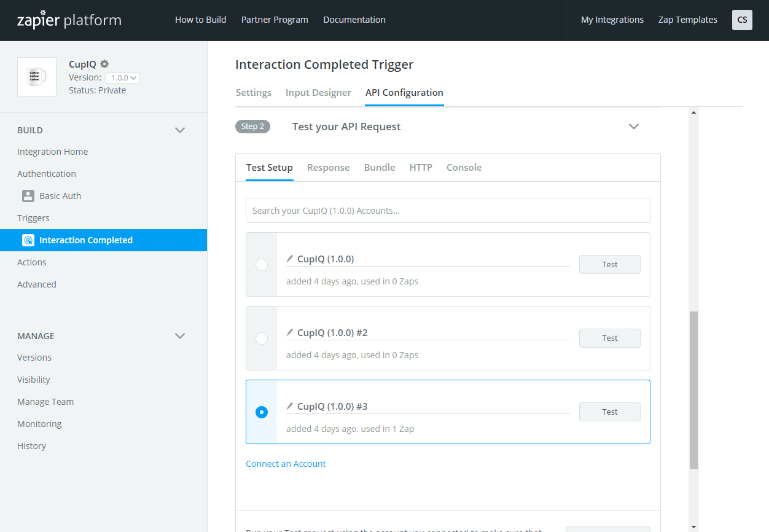This screenshot has height=532, width=769.
Task: Click Test button for CupIQ (1.0.0)
Action: [610, 265]
